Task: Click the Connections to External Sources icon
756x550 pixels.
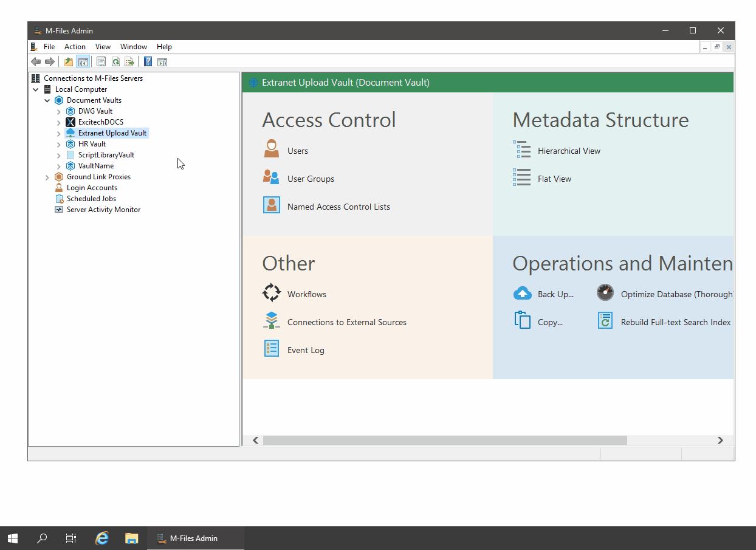Action: [272, 320]
